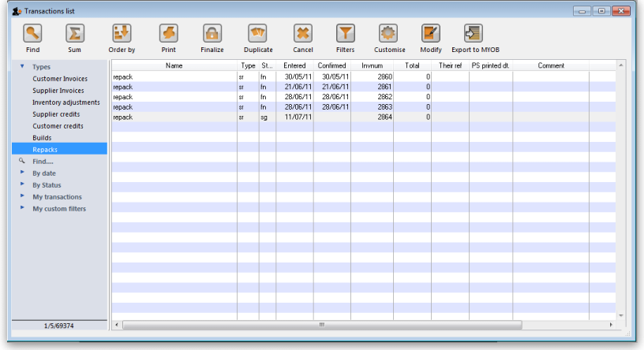The height and width of the screenshot is (350, 644).
Task: Click the Modify pencil icon
Action: (x=431, y=33)
